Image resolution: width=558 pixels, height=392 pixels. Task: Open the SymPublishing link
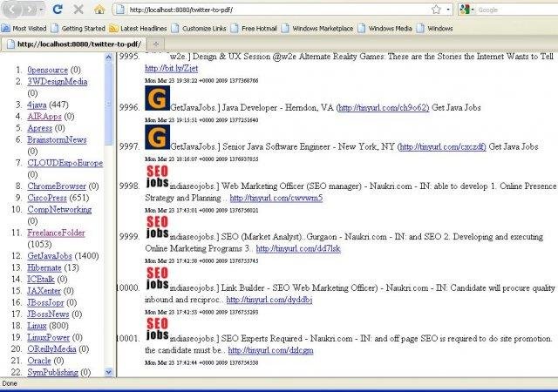[52, 373]
